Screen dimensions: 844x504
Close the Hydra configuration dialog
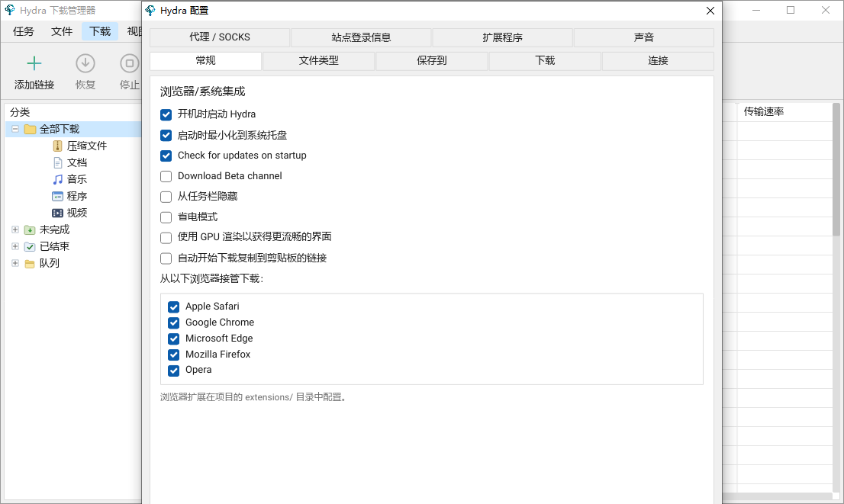[710, 11]
